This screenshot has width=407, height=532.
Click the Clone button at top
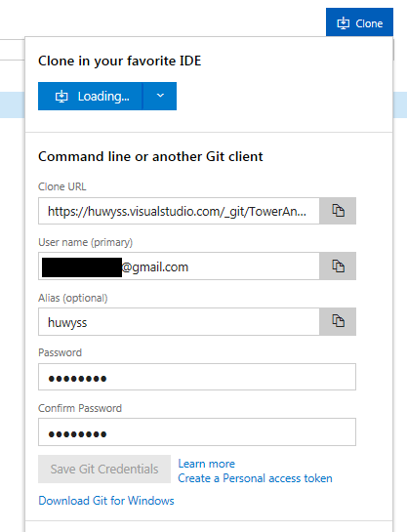359,22
